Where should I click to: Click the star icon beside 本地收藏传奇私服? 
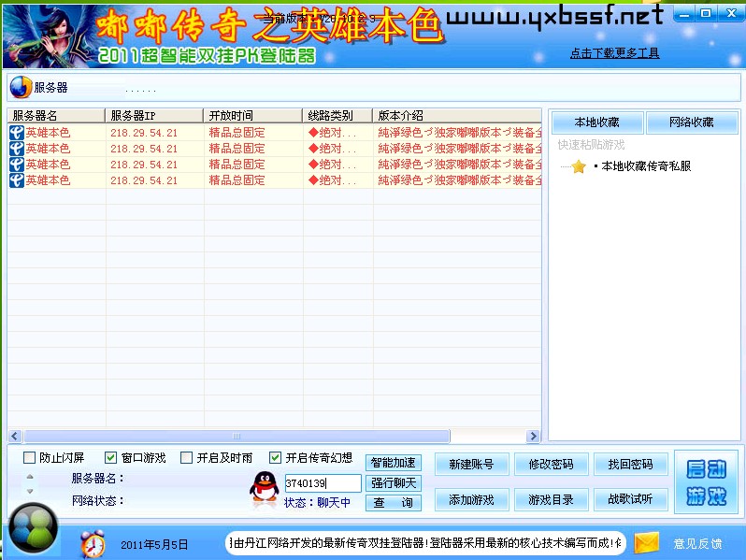point(579,166)
